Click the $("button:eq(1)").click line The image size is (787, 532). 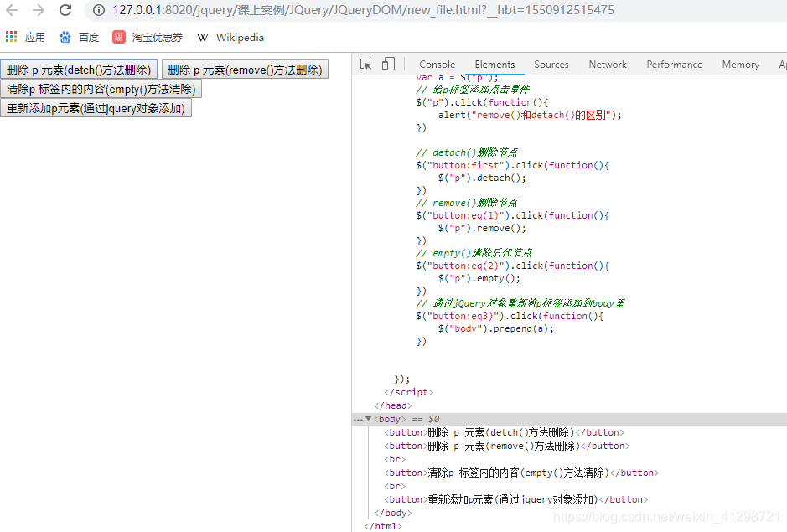pos(512,215)
